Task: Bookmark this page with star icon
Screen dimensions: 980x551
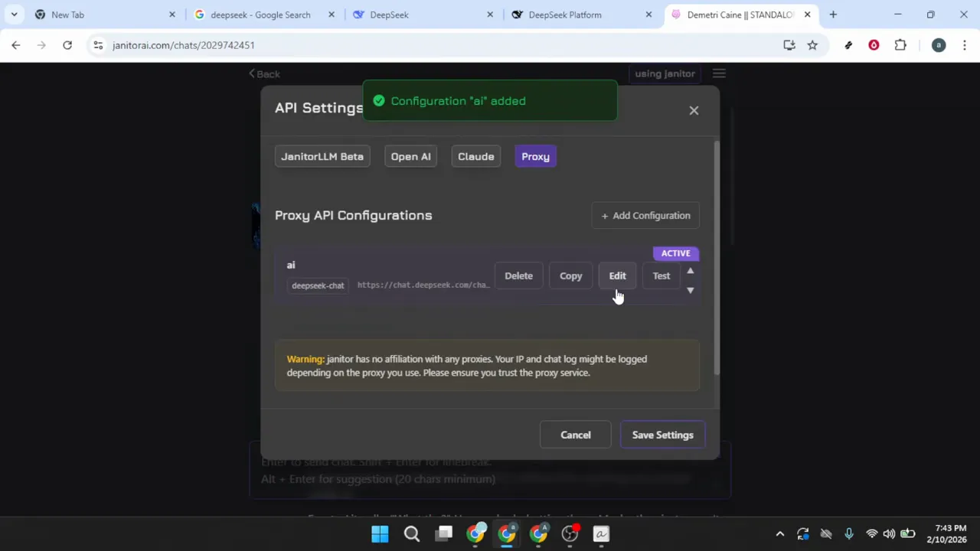Action: [812, 45]
